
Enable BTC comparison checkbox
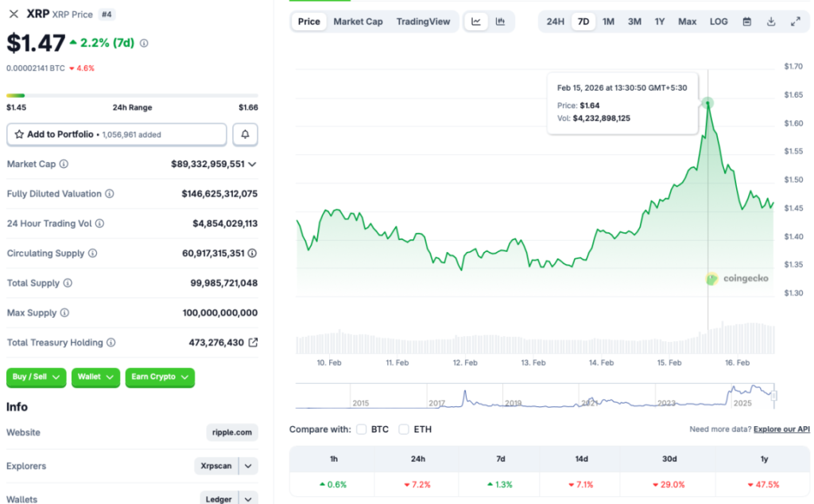coord(362,429)
